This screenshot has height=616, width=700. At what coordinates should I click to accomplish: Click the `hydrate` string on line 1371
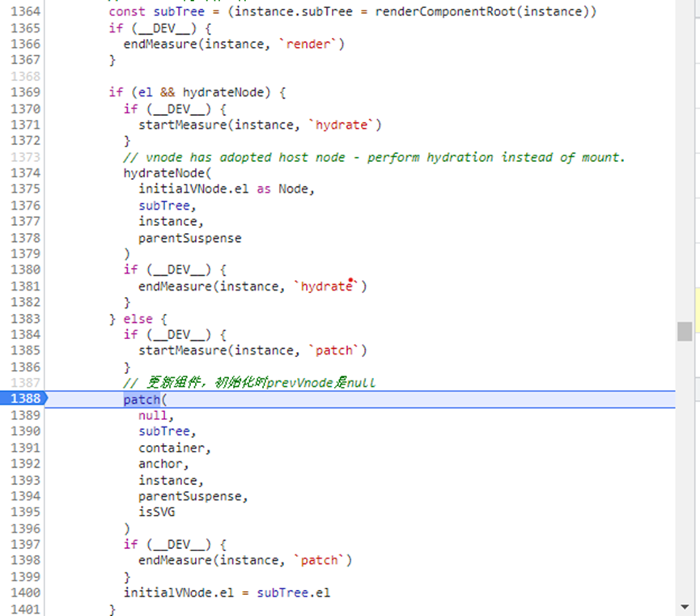(x=341, y=125)
